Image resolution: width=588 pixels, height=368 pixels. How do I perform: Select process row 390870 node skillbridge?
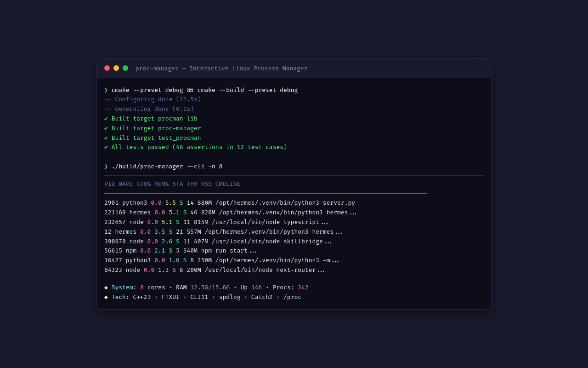[218, 241]
